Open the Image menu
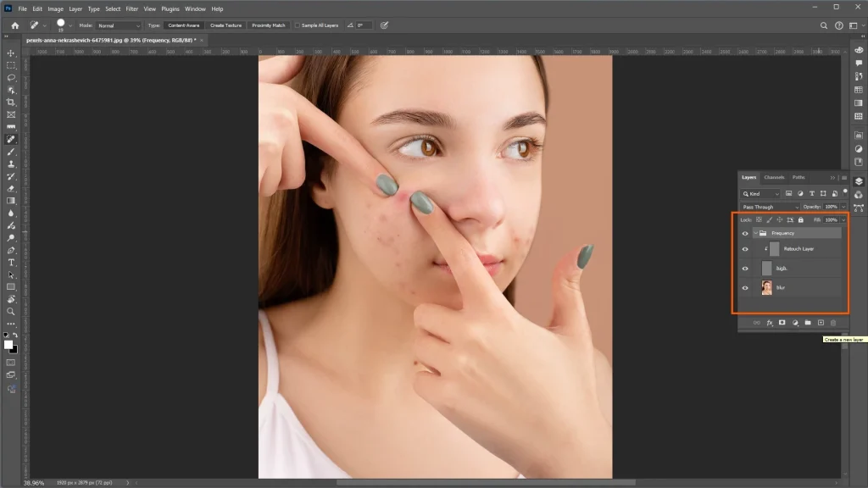Viewport: 868px width, 488px height. coord(55,8)
